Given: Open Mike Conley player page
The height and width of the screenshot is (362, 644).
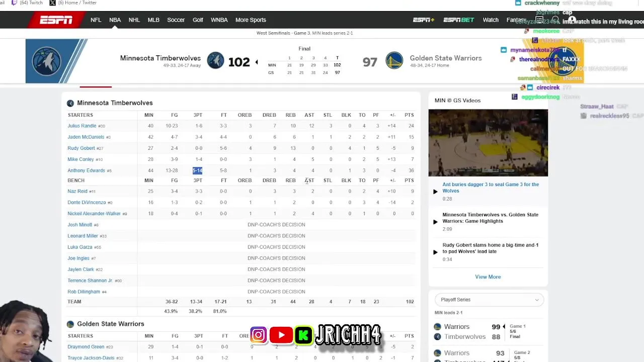Looking at the screenshot, I should pos(80,159).
